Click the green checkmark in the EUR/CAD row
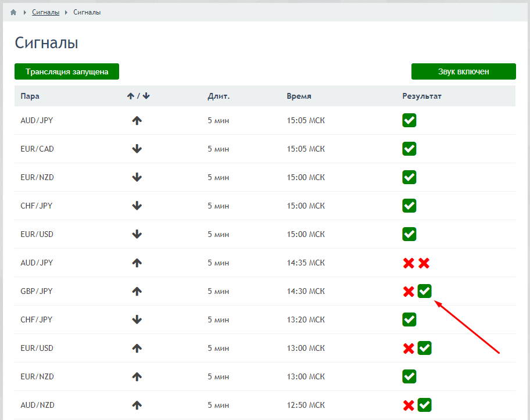Screen dimensions: 530x420 (x=409, y=149)
